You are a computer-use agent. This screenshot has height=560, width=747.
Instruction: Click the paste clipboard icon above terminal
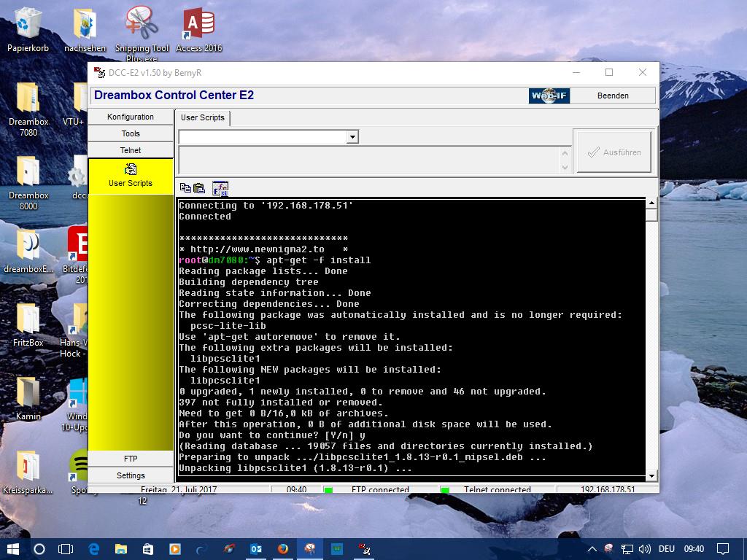(x=198, y=188)
